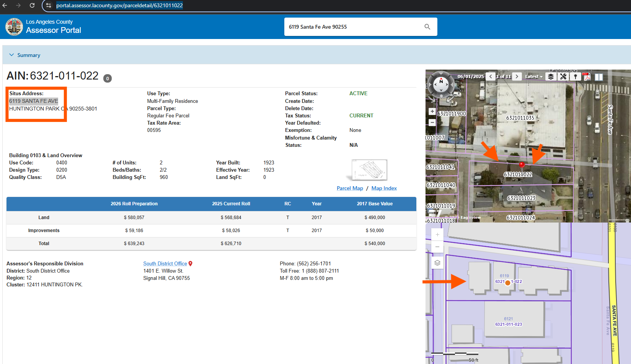Go to next aerial image
The image size is (631, 364).
(x=517, y=76)
